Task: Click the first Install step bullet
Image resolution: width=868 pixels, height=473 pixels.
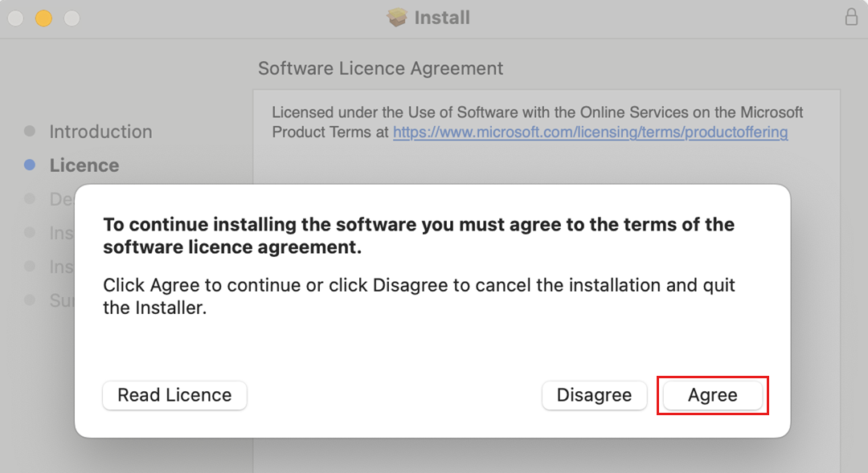Action: (31, 232)
